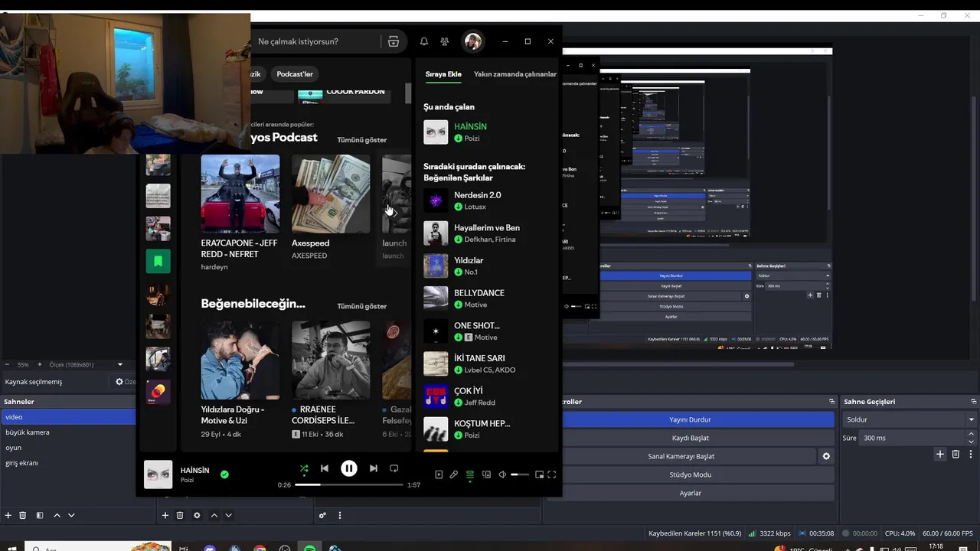980x551 pixels.
Task: Open Spotify from Windows taskbar
Action: pyautogui.click(x=310, y=548)
